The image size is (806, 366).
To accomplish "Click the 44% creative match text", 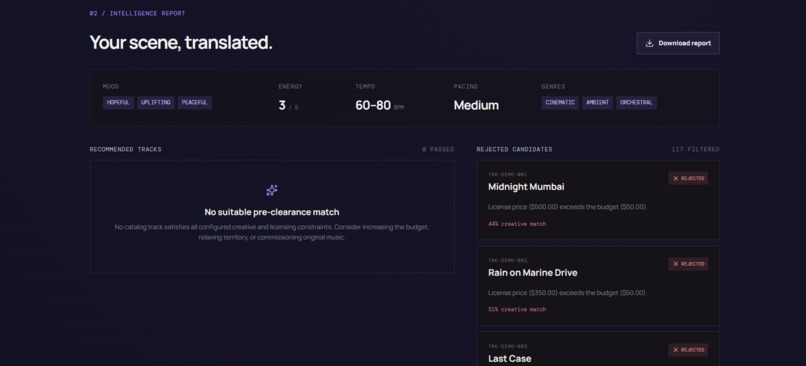I will pos(517,224).
